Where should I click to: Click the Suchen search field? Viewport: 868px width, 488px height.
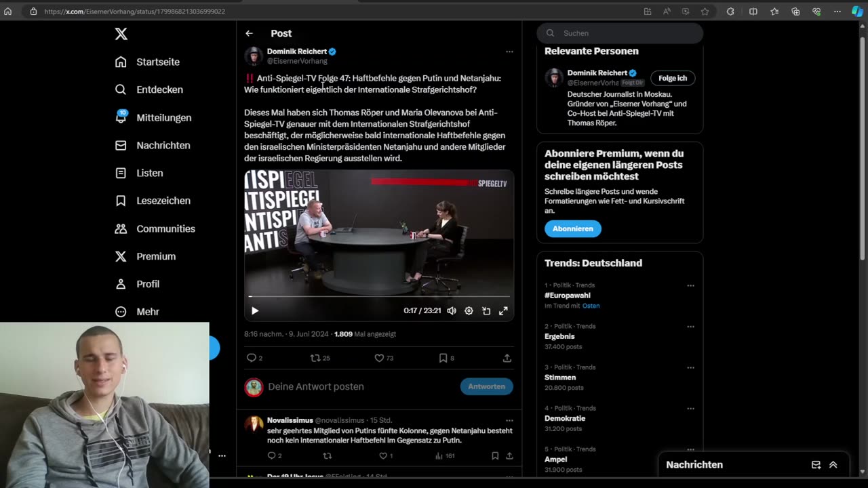pos(620,33)
